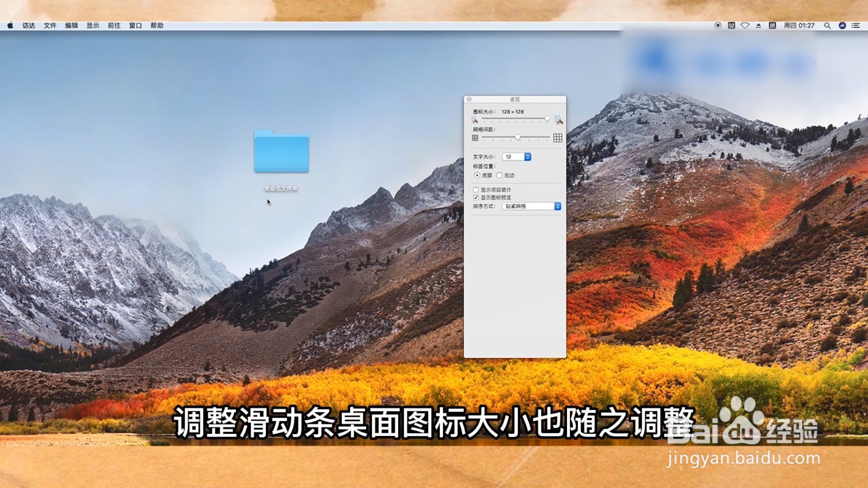Select the 右边 label position radio button
The width and height of the screenshot is (868, 488).
coord(500,176)
